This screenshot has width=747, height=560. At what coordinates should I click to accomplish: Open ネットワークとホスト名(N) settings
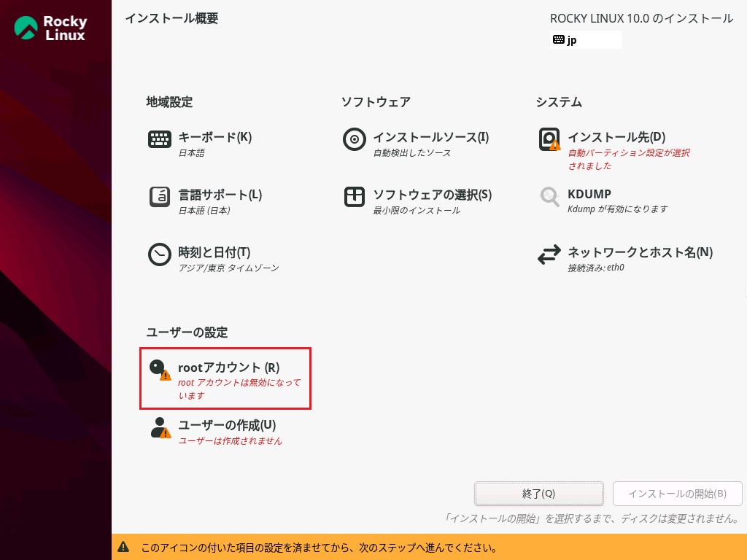[x=640, y=252]
